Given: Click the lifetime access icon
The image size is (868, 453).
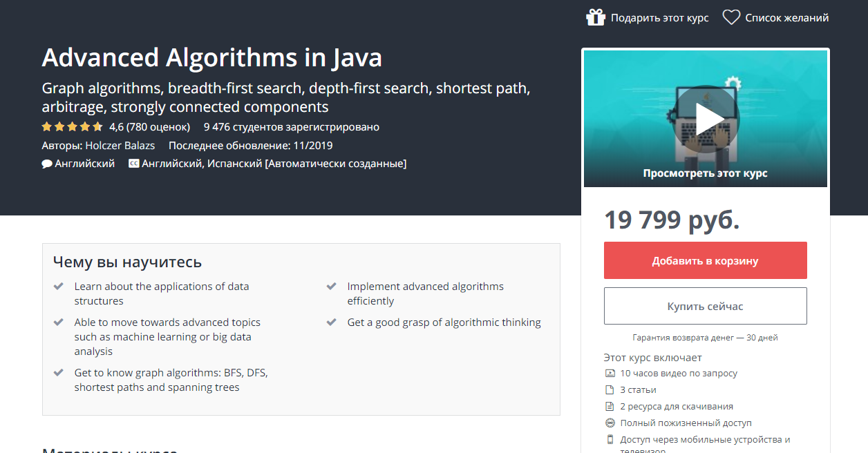Looking at the screenshot, I should 610,423.
